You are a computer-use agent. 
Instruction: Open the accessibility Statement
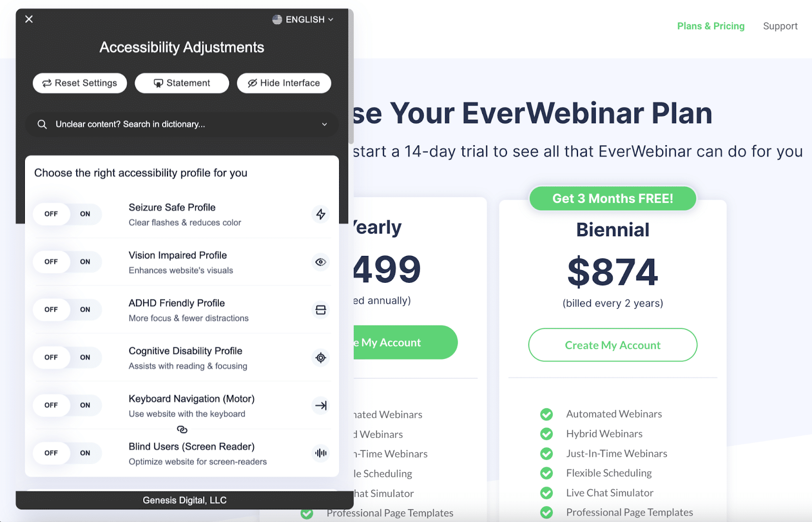pos(182,83)
